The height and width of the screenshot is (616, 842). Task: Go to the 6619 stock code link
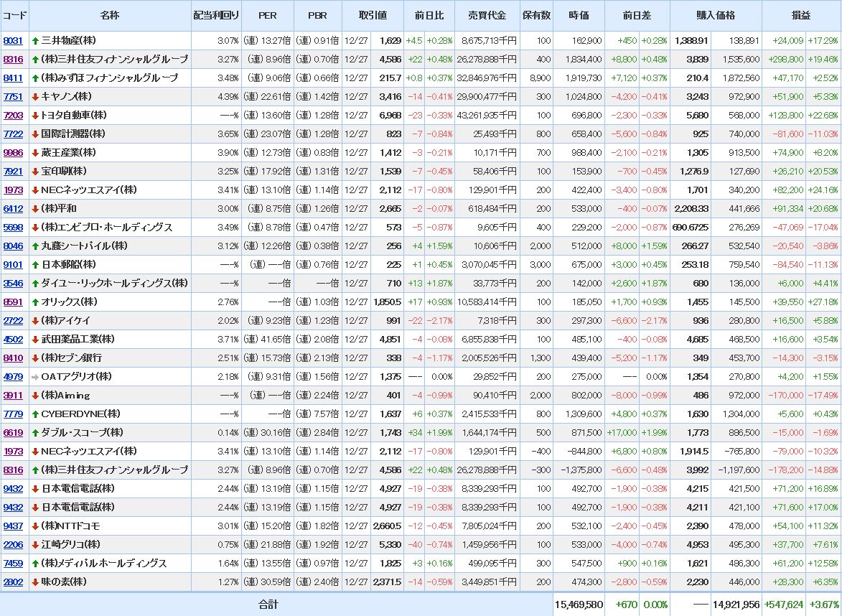click(x=13, y=433)
